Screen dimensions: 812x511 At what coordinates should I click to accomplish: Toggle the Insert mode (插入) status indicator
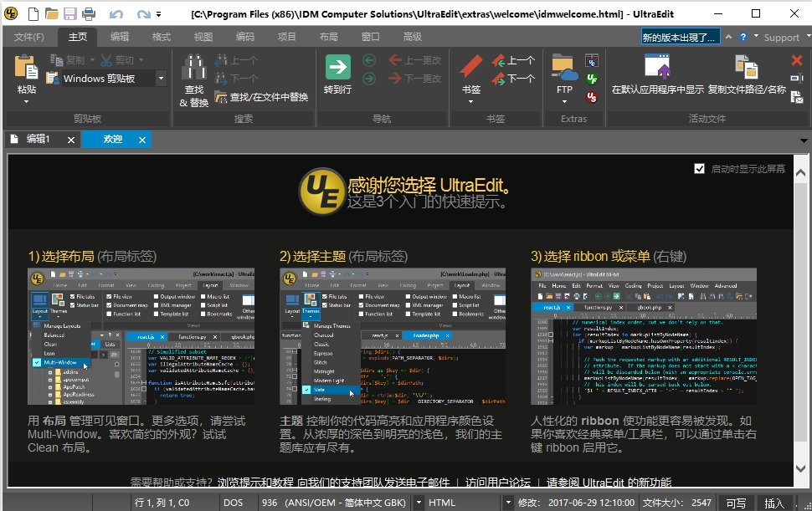click(774, 503)
